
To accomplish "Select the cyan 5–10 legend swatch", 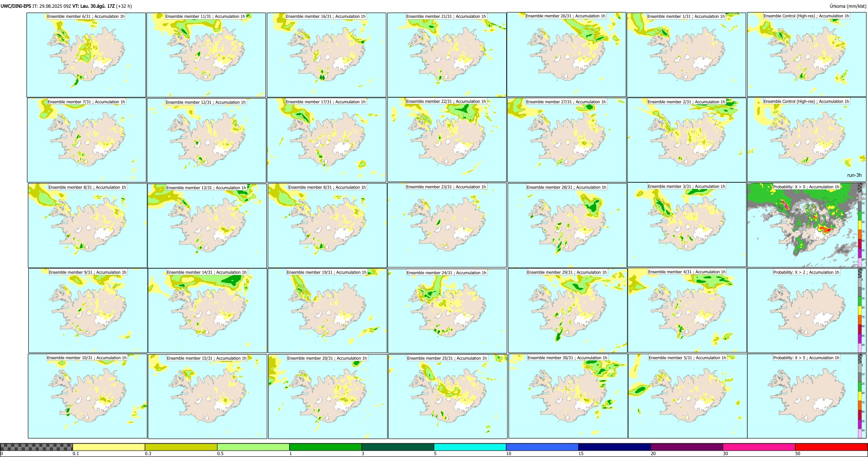I will pyautogui.click(x=470, y=447).
